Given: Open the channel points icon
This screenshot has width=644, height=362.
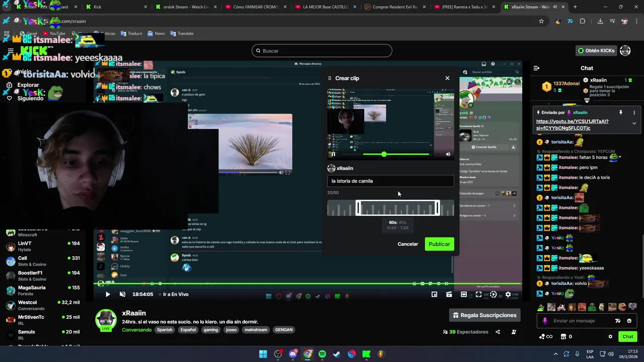Looking at the screenshot, I should click(x=545, y=337).
